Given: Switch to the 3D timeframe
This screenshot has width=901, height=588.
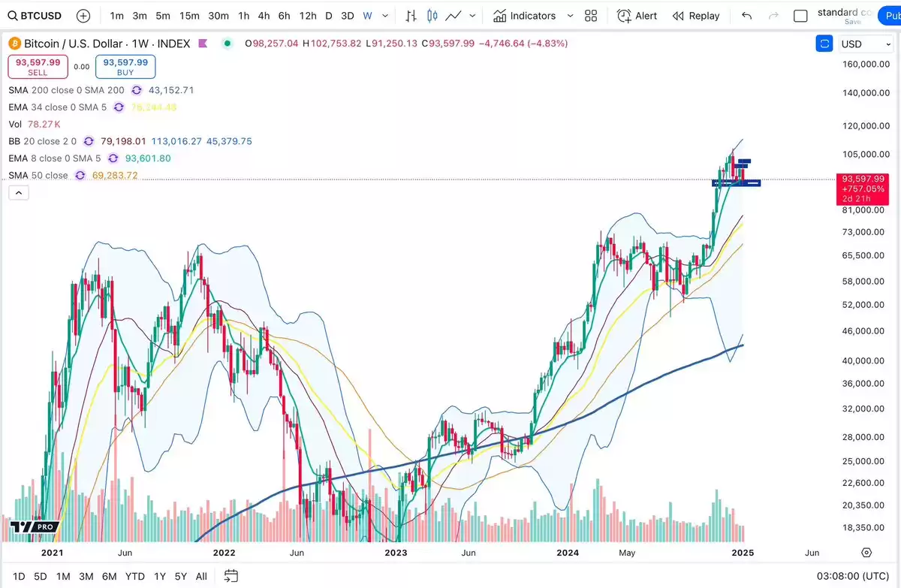Looking at the screenshot, I should pyautogui.click(x=347, y=16).
